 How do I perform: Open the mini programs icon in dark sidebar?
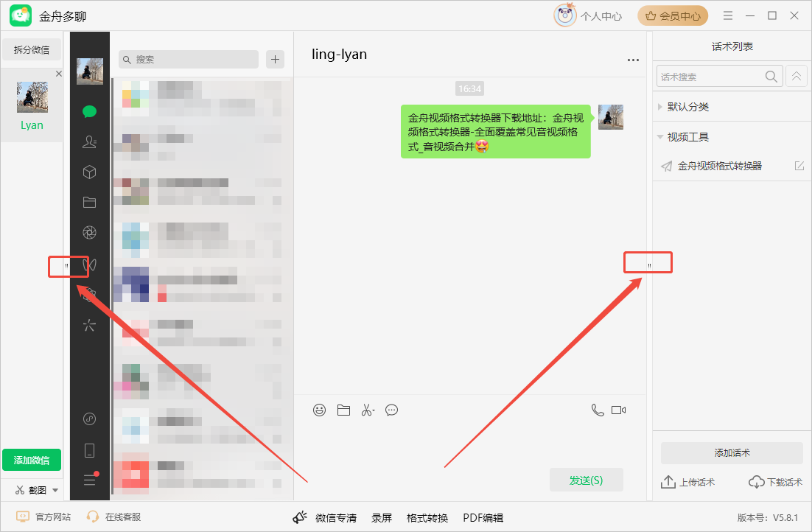tap(90, 419)
